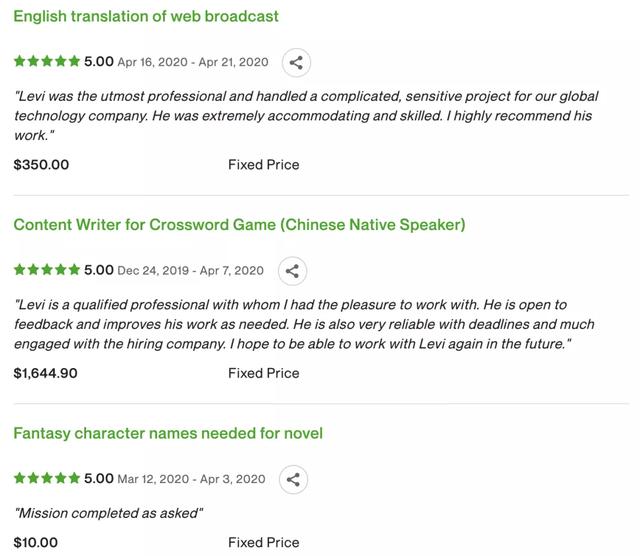Click star rating of fantasy novel review
Viewport: 640px width, 556px height.
pos(47,478)
